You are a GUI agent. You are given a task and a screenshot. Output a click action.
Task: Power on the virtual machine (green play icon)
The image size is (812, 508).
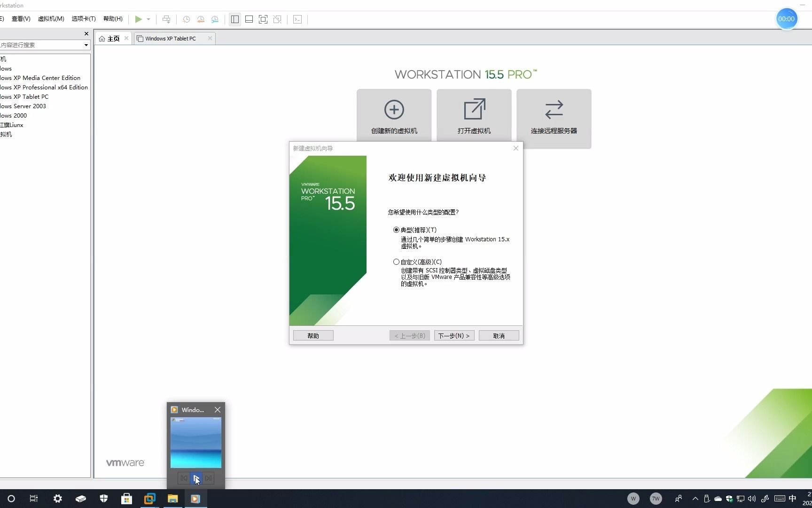click(x=138, y=19)
